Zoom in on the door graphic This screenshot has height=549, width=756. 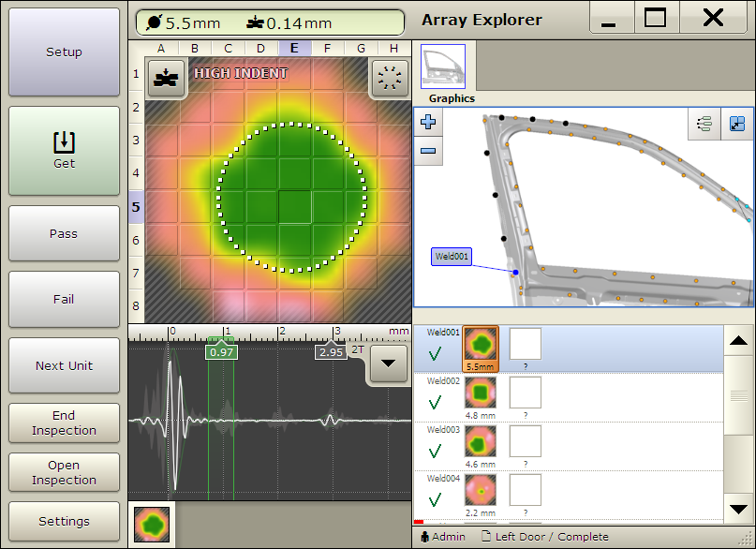pos(428,122)
